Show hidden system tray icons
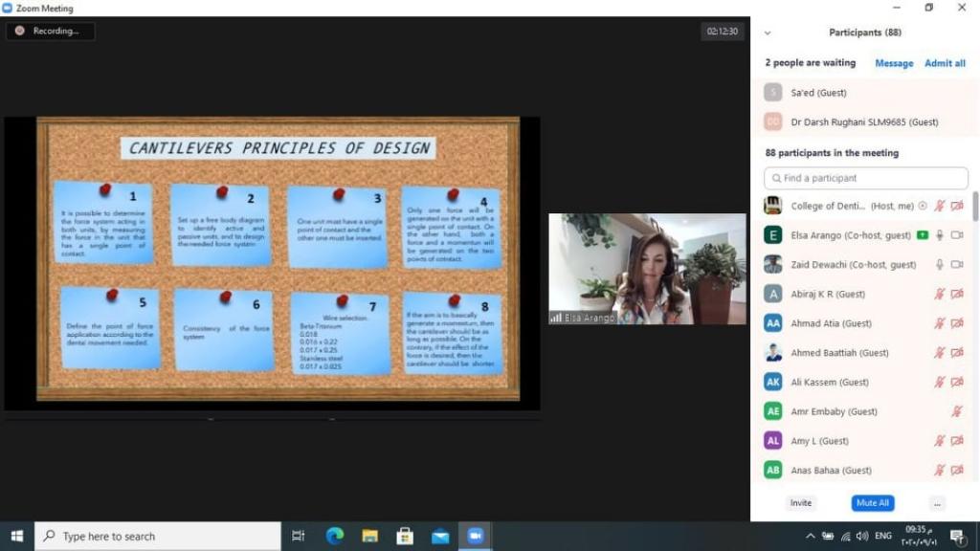 810,536
